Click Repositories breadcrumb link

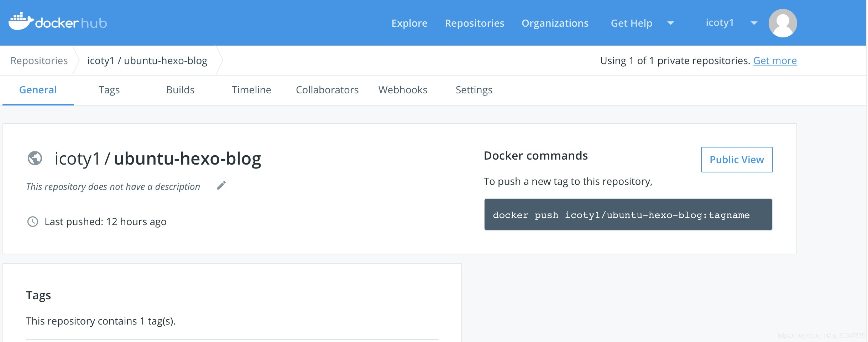39,61
